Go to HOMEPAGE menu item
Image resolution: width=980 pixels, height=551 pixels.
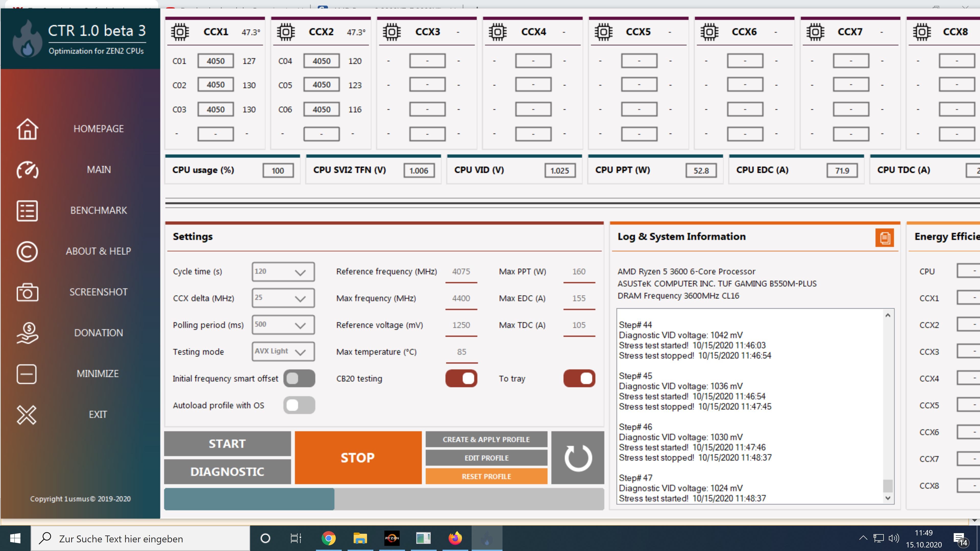[99, 129]
